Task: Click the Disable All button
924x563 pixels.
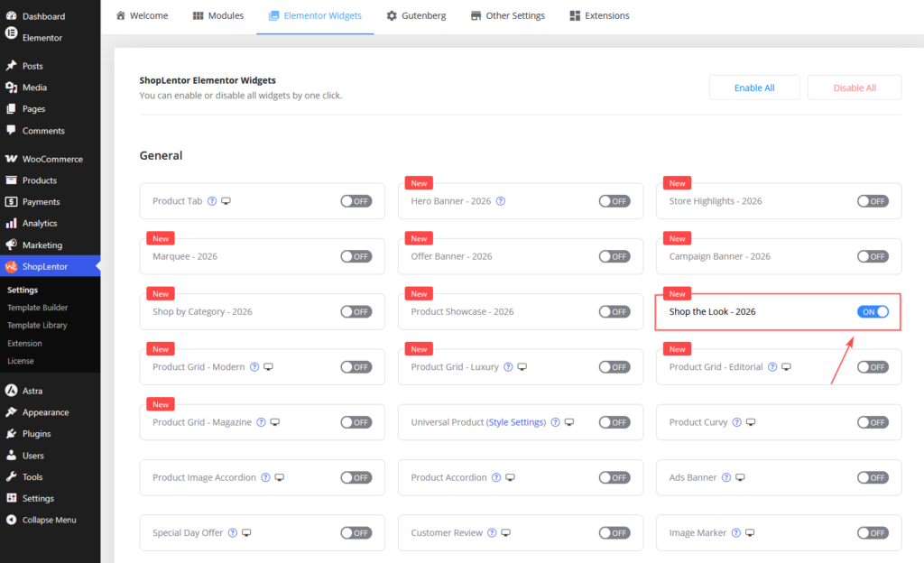Action: pyautogui.click(x=855, y=88)
